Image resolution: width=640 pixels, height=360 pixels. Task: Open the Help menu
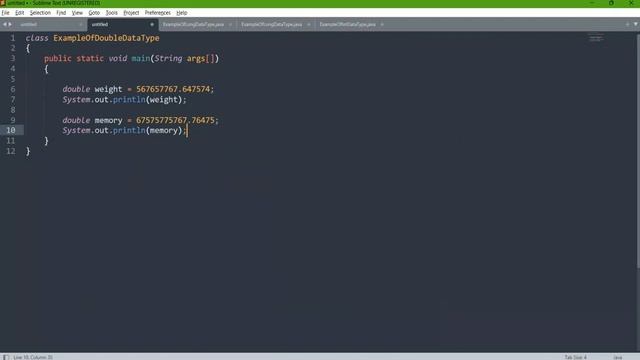182,13
